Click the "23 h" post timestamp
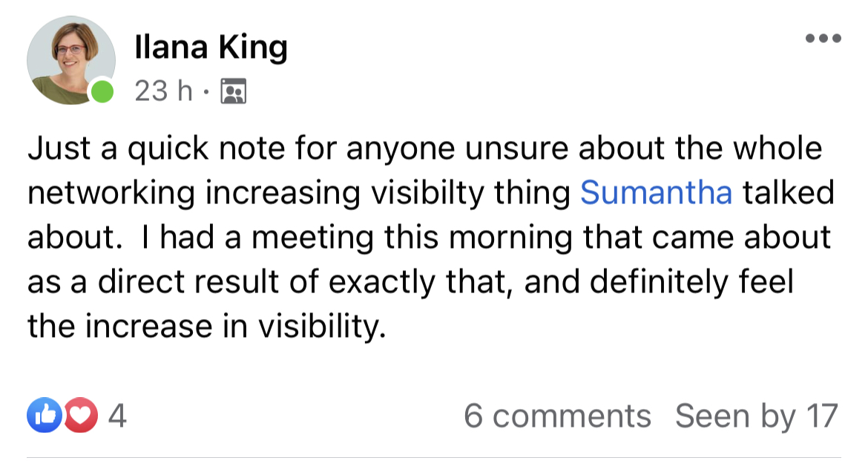Viewport: 868px width, 475px height. 163,92
